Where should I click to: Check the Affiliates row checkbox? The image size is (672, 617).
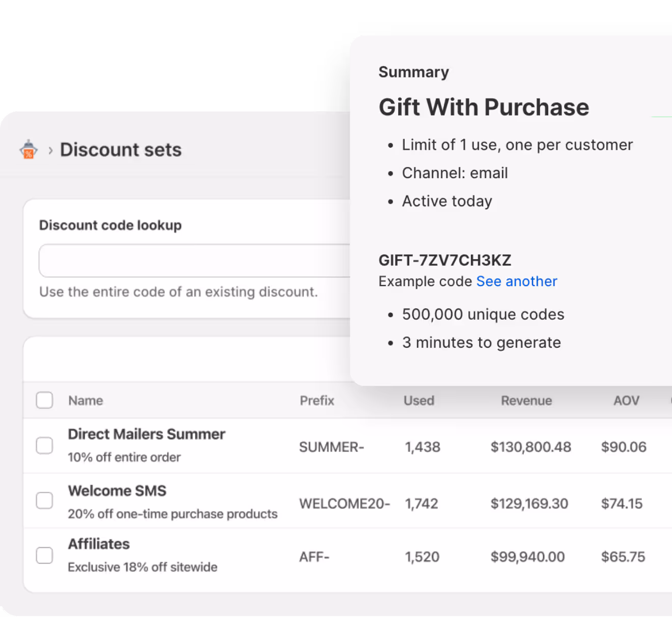coord(44,555)
